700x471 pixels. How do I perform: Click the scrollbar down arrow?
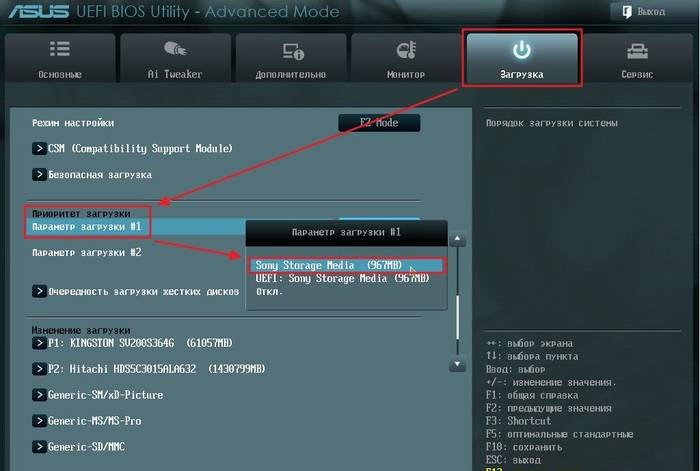[457, 364]
